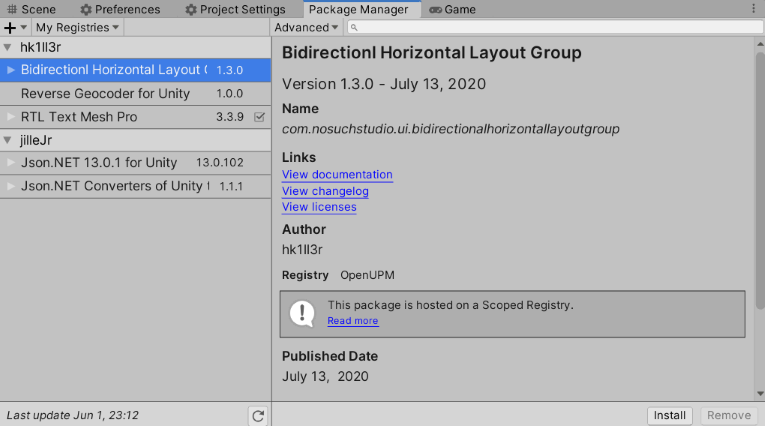Click the details panel scrollbar thumb
Image resolution: width=765 pixels, height=426 pixels.
[760, 181]
